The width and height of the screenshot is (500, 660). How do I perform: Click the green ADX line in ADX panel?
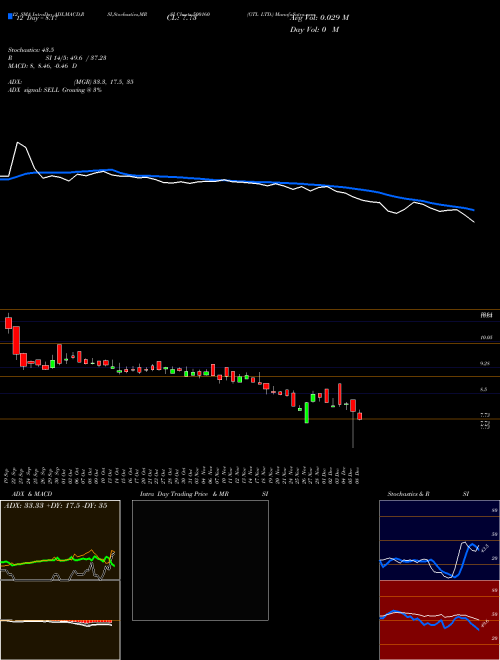59,560
